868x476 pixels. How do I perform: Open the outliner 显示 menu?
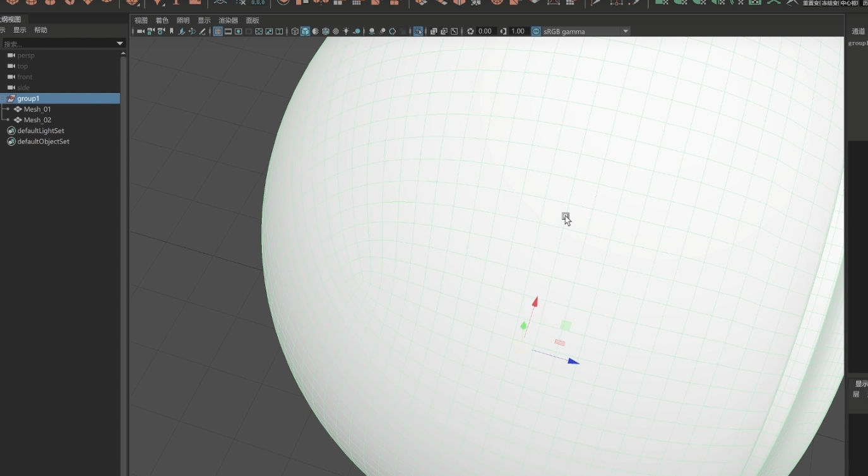(20, 30)
